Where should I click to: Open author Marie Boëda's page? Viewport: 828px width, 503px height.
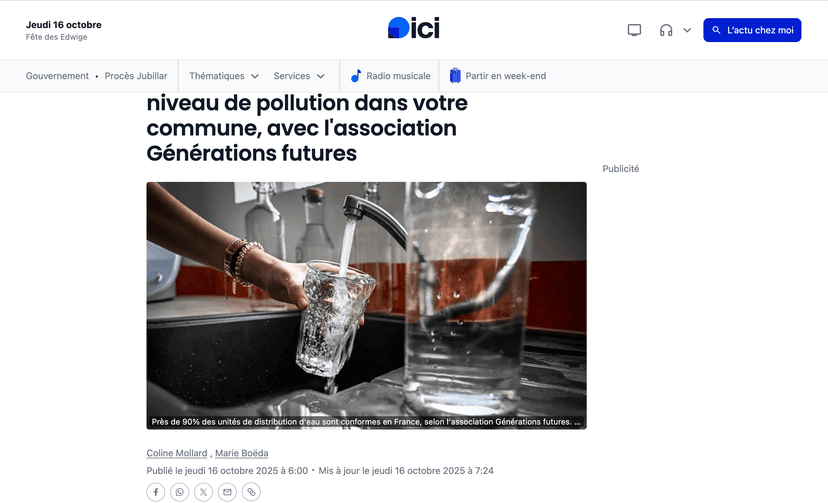pos(242,453)
